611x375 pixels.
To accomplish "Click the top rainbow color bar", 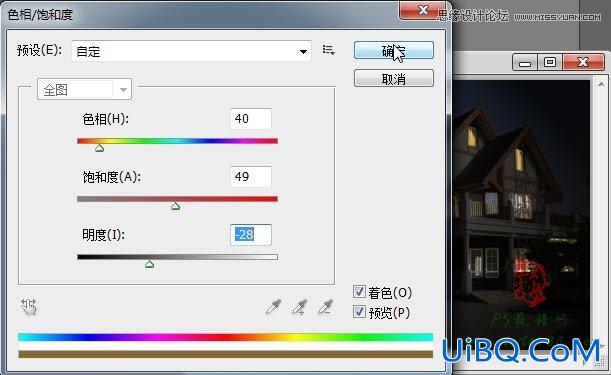I will tap(225, 337).
